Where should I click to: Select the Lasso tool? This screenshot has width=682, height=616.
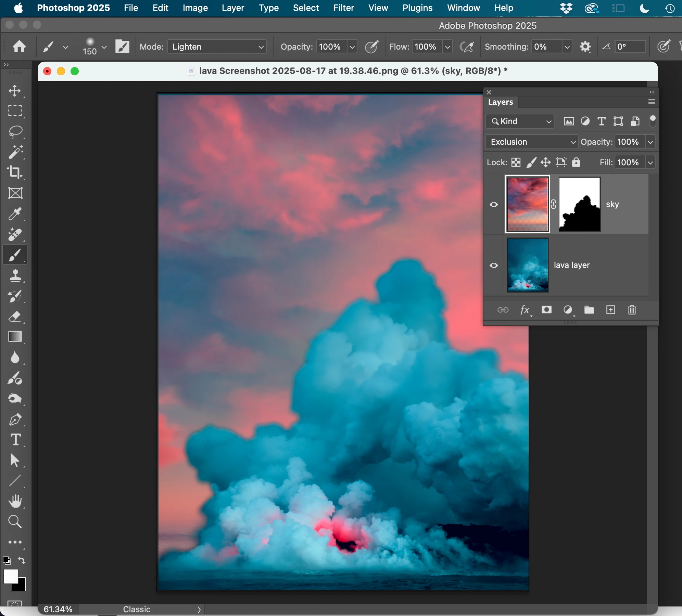click(15, 131)
